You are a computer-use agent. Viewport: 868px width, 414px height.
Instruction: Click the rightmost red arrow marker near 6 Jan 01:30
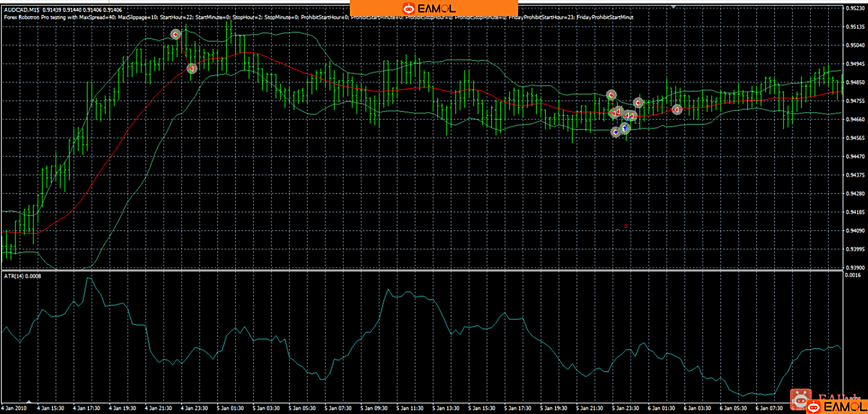point(677,109)
